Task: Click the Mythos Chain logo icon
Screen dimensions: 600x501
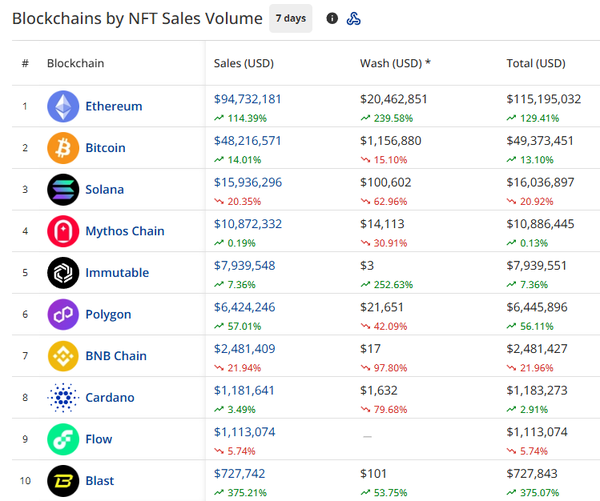Action: click(63, 231)
